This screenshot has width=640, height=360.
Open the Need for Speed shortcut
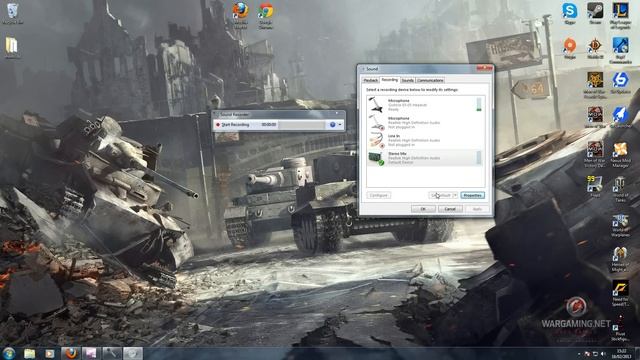pos(620,293)
